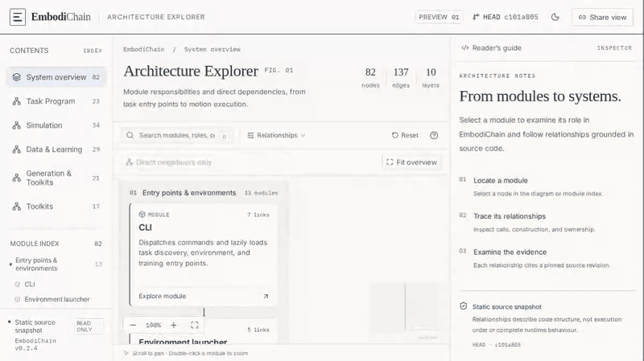This screenshot has width=644, height=361.
Task: Expand Entry points & environments in module index
Action: click(x=56, y=265)
